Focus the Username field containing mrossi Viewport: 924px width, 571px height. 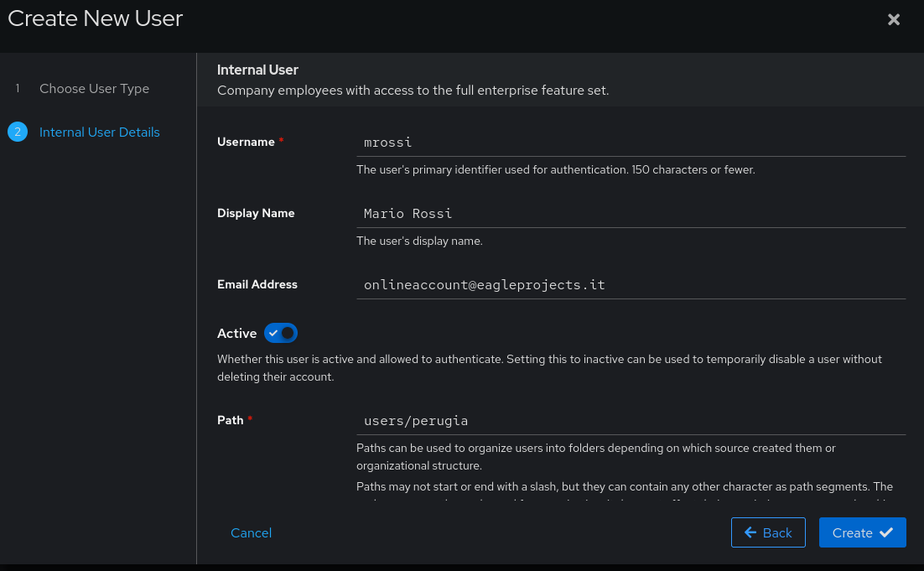[x=631, y=143]
